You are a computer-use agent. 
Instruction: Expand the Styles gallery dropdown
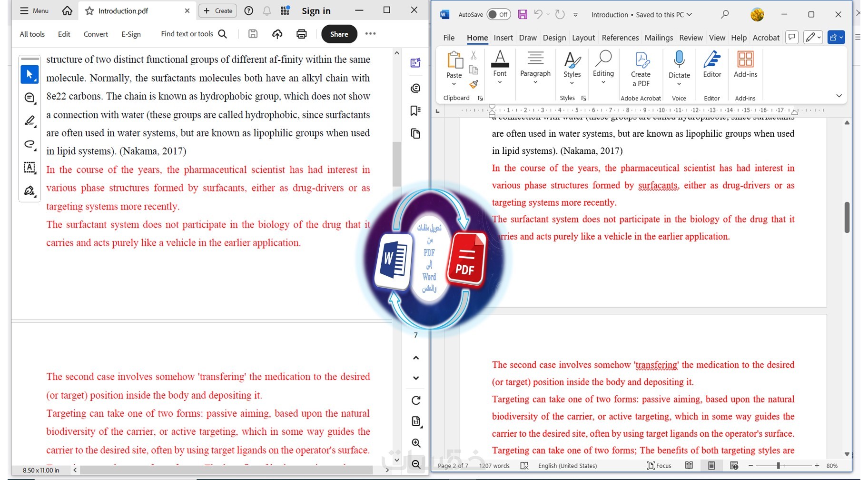pyautogui.click(x=572, y=83)
